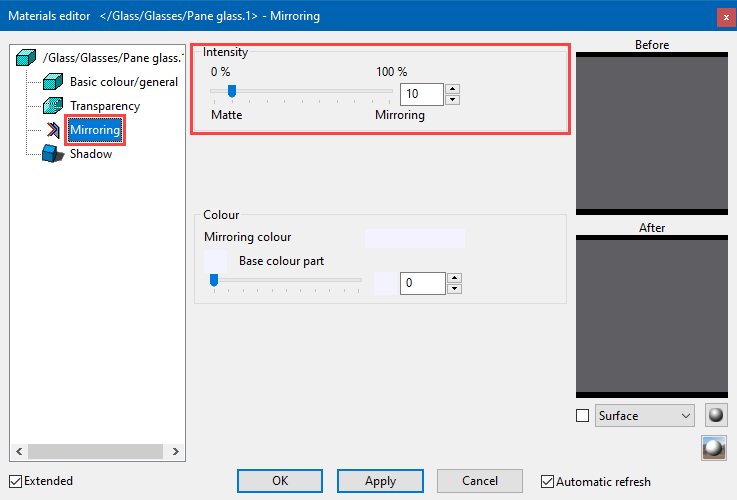Click the tree's left scroll arrow
Screen dimensions: 737x500
19,452
